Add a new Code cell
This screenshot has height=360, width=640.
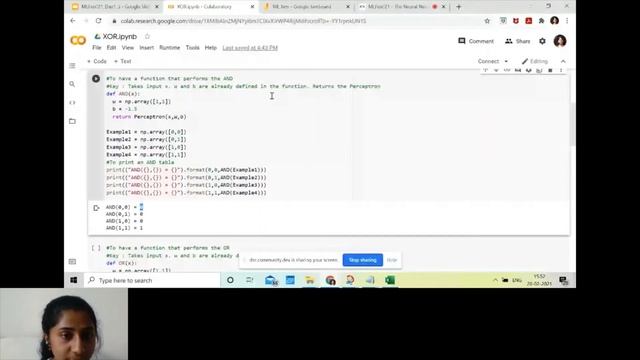[x=97, y=61]
